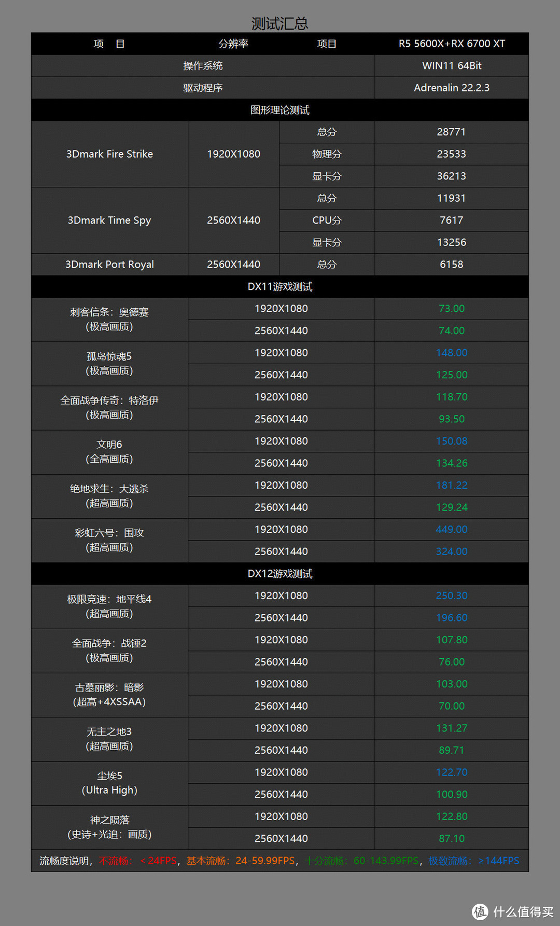Click Time Spy CPU score 7617

tap(452, 220)
